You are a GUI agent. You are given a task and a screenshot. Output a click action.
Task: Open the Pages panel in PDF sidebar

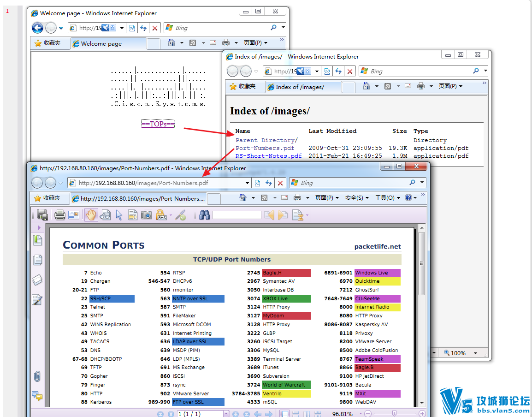coord(37,260)
